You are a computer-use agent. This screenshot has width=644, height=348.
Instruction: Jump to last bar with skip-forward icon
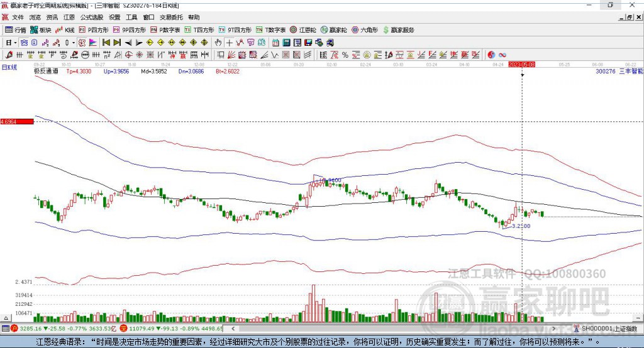click(117, 43)
